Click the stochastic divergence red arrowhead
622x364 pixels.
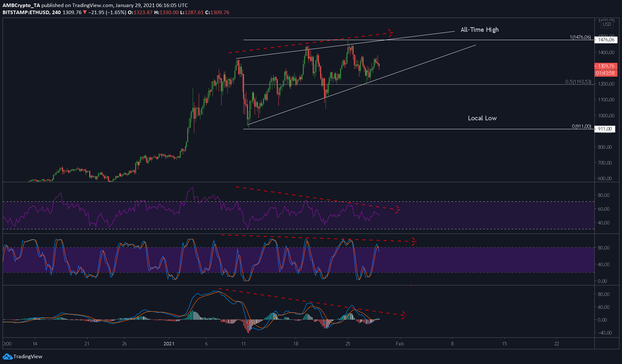(414, 241)
